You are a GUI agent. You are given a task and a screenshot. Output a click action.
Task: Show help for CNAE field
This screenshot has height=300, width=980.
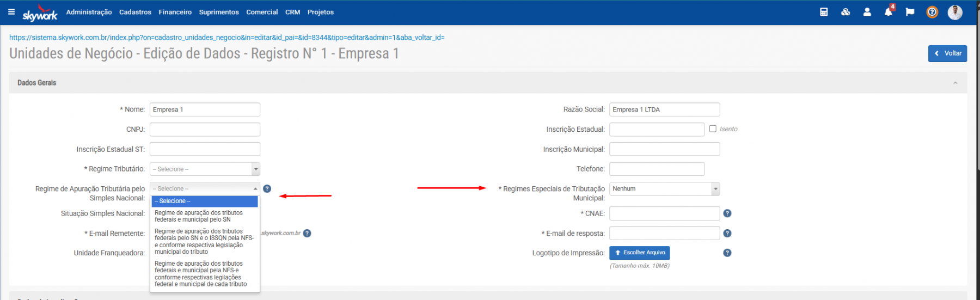[x=727, y=213]
